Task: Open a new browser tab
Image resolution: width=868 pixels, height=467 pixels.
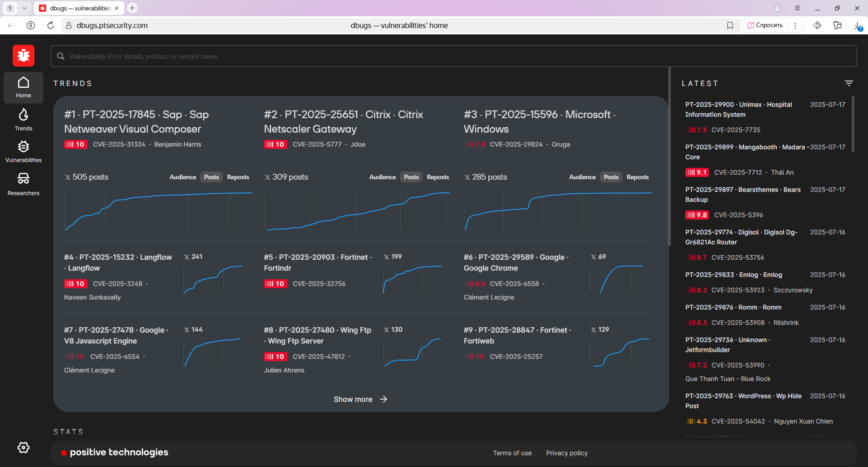Action: point(132,8)
